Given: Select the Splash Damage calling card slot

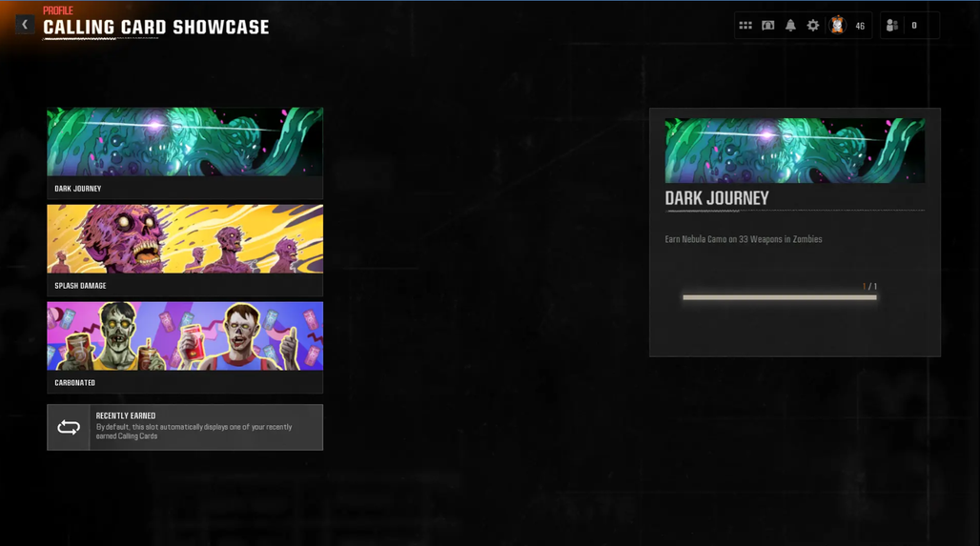Looking at the screenshot, I should [x=185, y=250].
